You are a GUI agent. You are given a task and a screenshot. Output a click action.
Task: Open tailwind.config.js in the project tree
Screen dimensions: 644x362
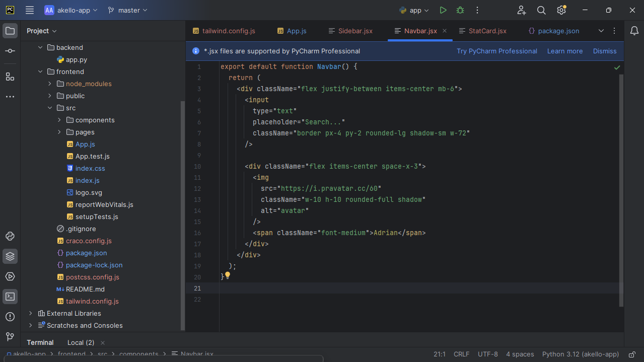(92, 301)
